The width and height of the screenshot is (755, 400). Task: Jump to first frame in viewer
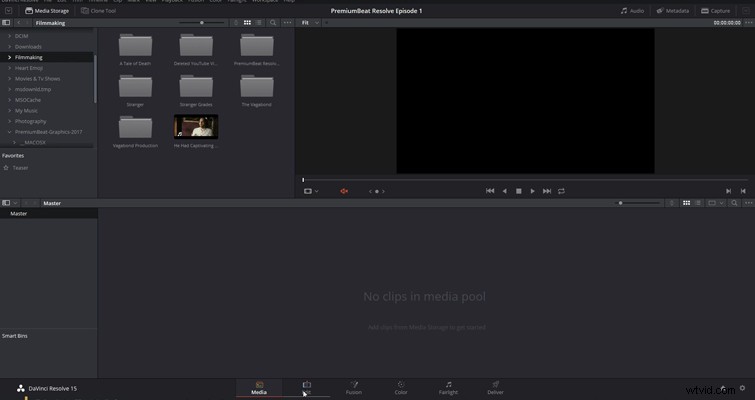(x=490, y=191)
